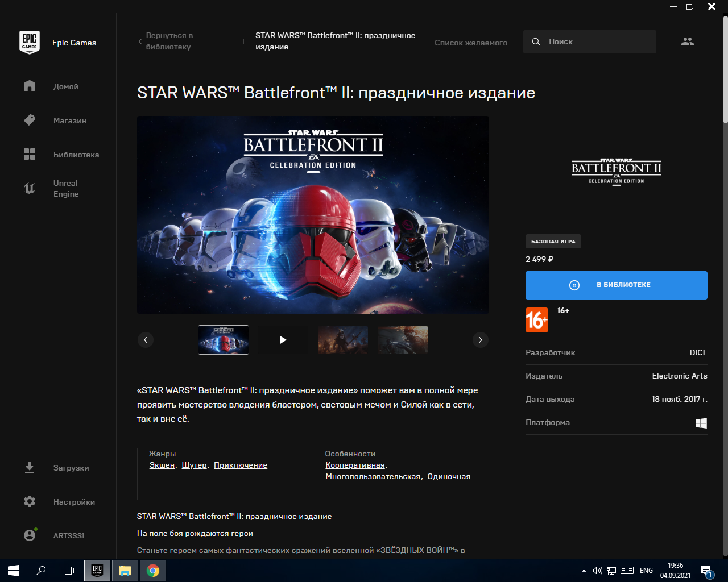
Task: Click the Шутер genre link
Action: pos(195,465)
